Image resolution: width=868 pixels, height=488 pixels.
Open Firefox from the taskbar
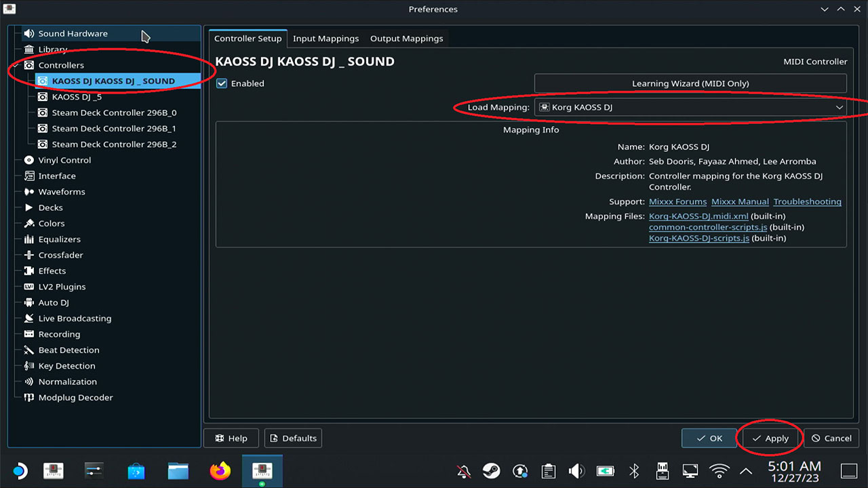[x=220, y=471]
